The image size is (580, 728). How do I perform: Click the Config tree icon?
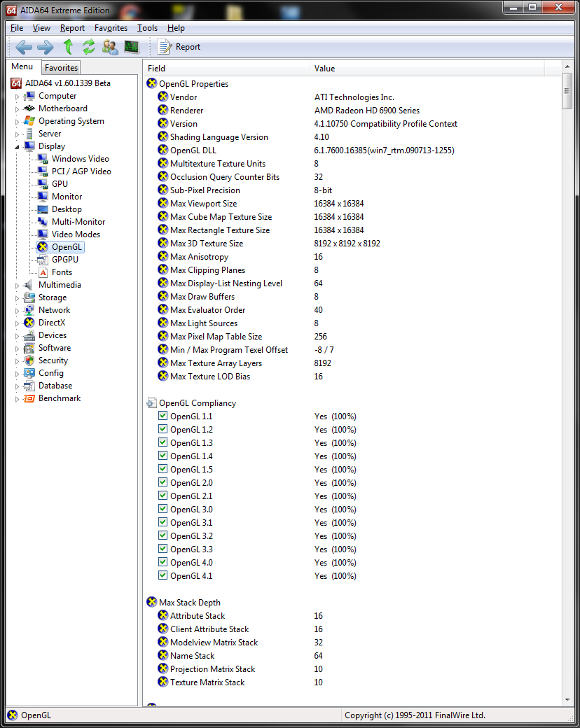click(29, 373)
